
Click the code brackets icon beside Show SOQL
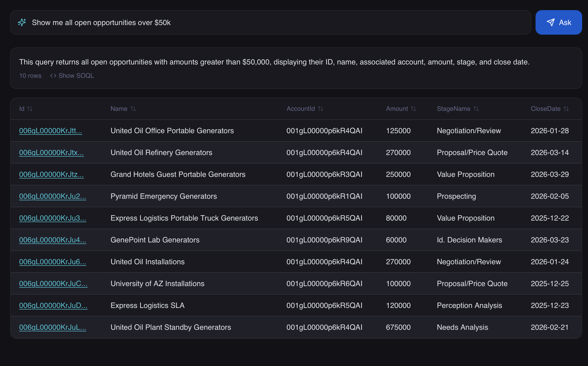click(53, 76)
